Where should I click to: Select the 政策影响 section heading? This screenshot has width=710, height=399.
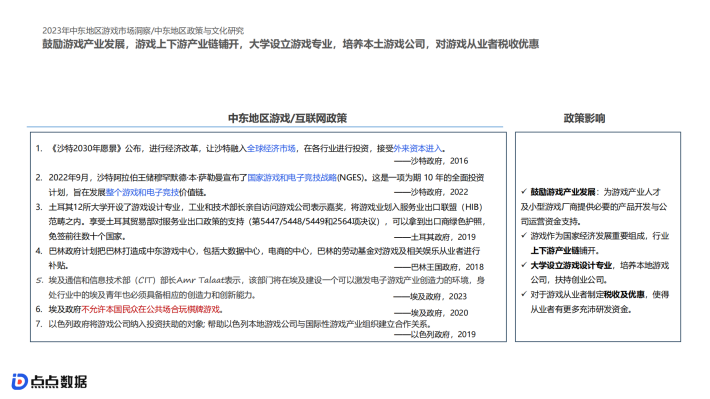coord(584,118)
